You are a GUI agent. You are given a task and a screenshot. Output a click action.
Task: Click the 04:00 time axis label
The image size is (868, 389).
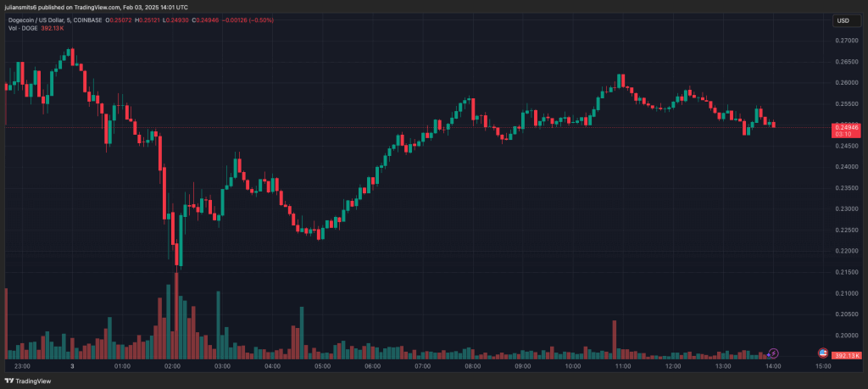[x=272, y=366]
